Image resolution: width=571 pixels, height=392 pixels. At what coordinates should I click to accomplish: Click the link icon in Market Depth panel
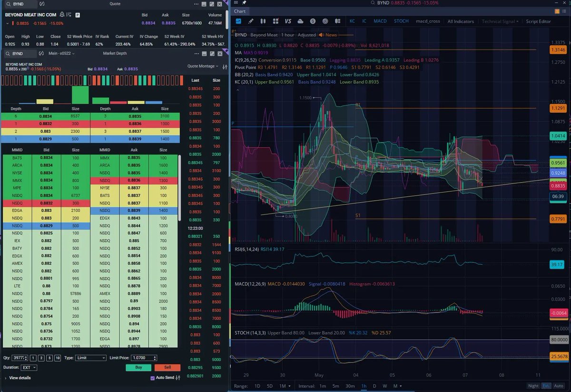(41, 54)
